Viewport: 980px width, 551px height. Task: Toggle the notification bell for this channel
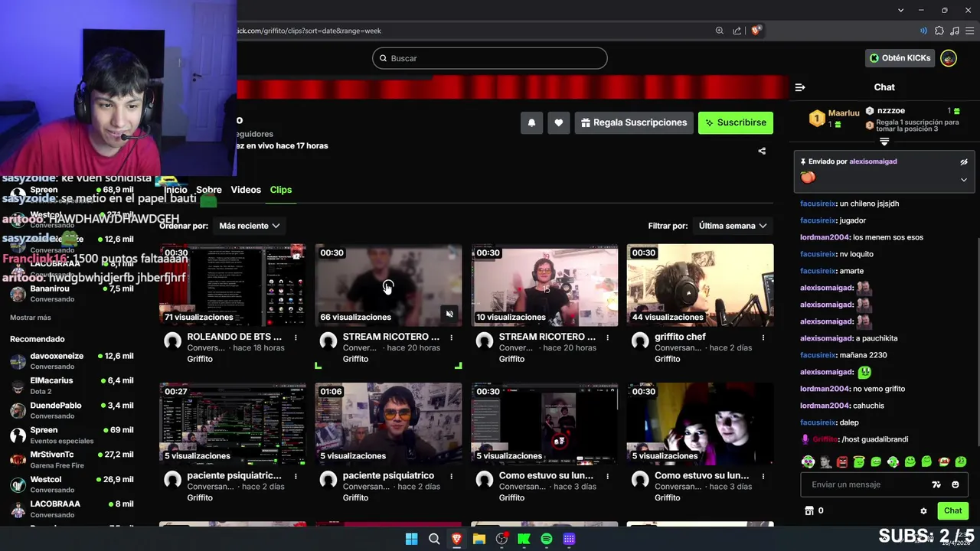tap(531, 122)
